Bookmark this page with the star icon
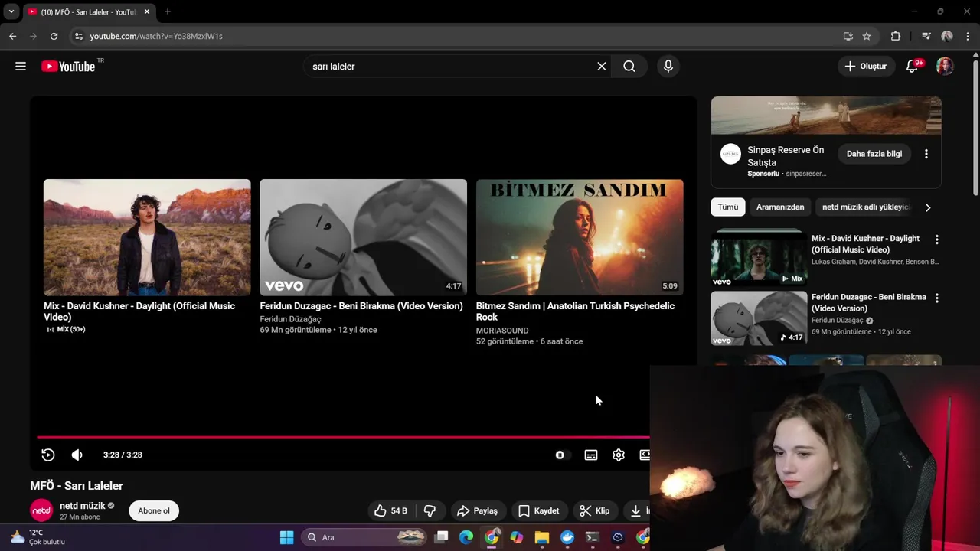 coord(867,36)
